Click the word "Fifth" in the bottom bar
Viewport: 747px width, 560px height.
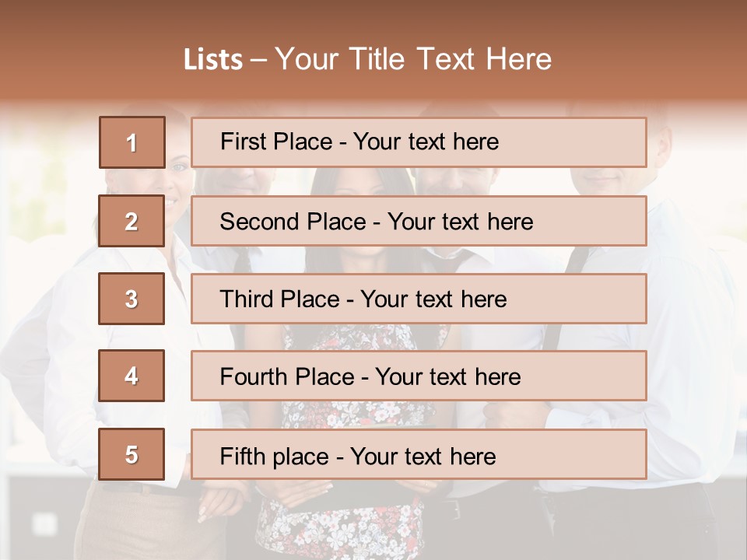coord(243,456)
